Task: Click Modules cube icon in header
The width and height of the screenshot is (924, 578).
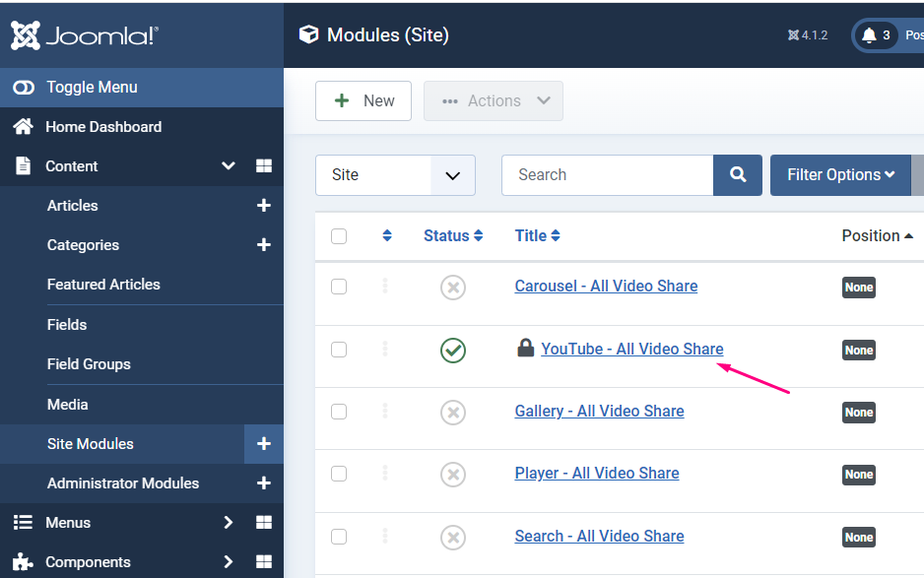Action: (x=308, y=34)
